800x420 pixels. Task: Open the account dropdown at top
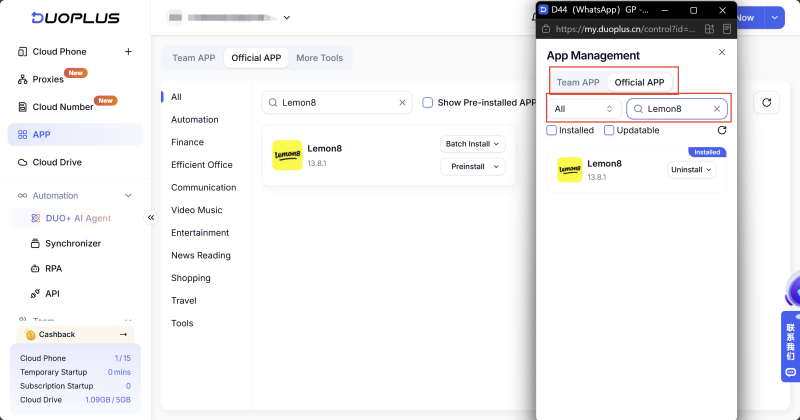(x=287, y=17)
